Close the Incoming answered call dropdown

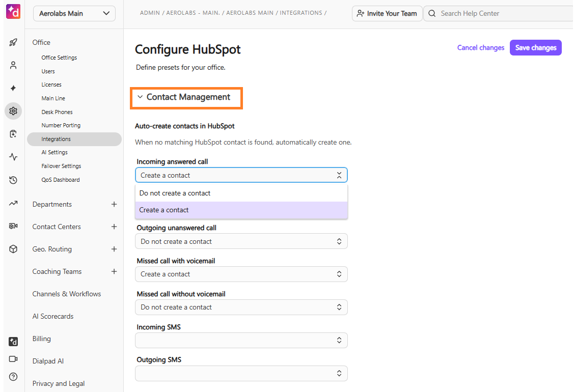241,175
